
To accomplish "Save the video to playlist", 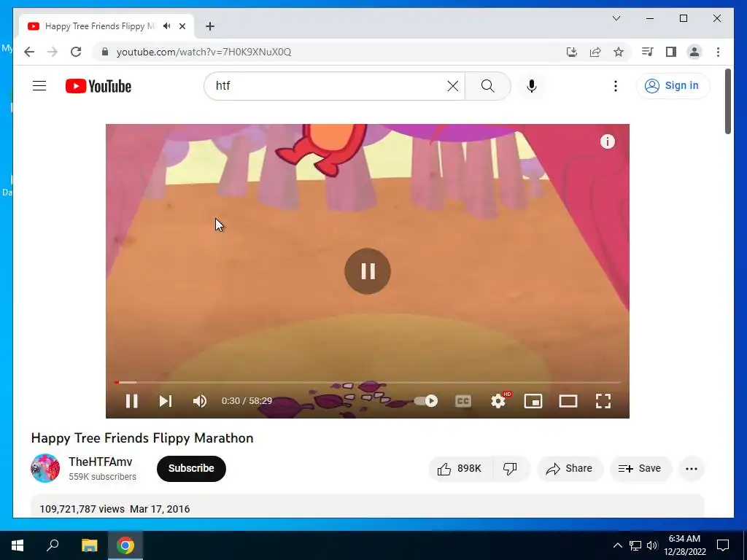I will [640, 469].
